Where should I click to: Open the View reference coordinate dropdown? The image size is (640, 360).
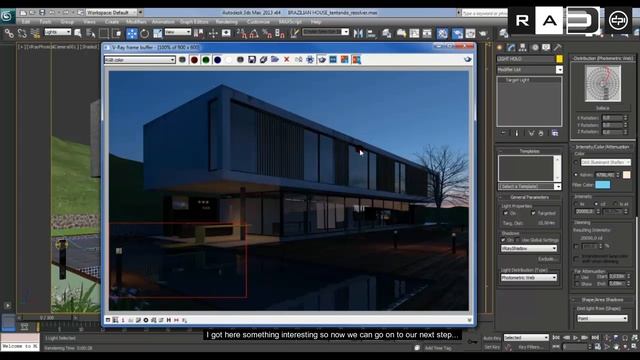pos(178,32)
